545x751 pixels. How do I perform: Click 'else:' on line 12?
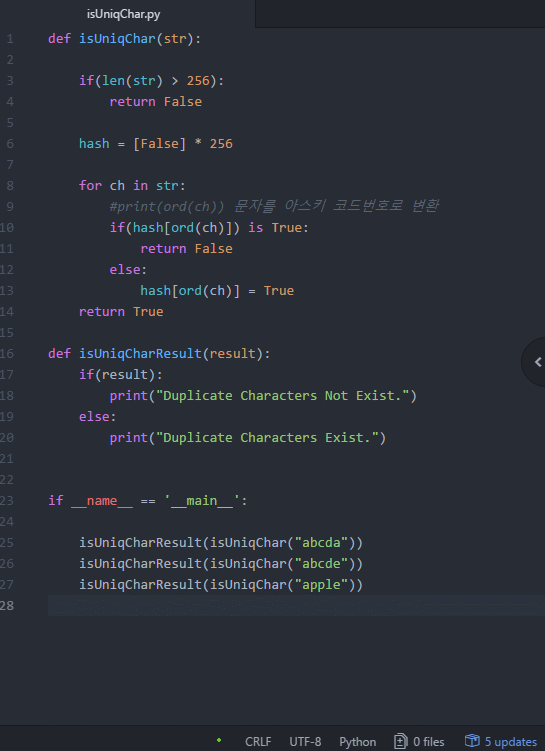pyautogui.click(x=128, y=270)
